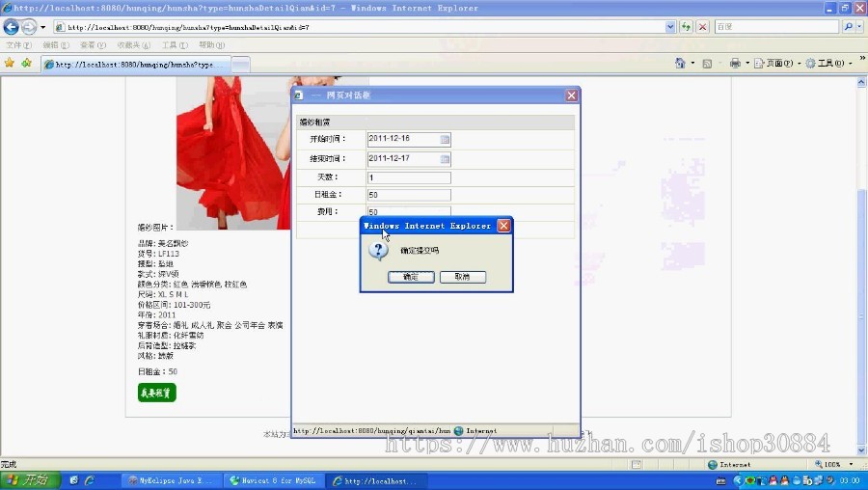
Task: Open the 查看(V) menu
Action: tap(93, 44)
